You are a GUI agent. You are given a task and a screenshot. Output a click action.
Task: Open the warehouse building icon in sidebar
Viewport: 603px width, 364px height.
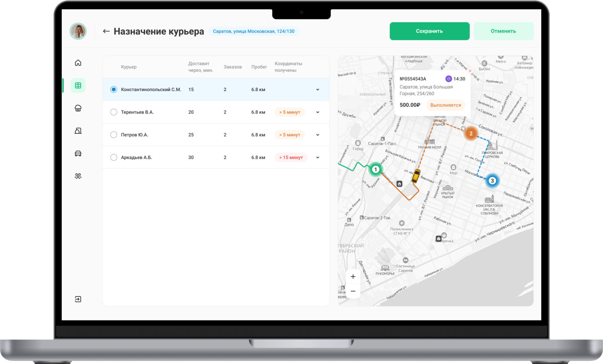[x=78, y=131]
